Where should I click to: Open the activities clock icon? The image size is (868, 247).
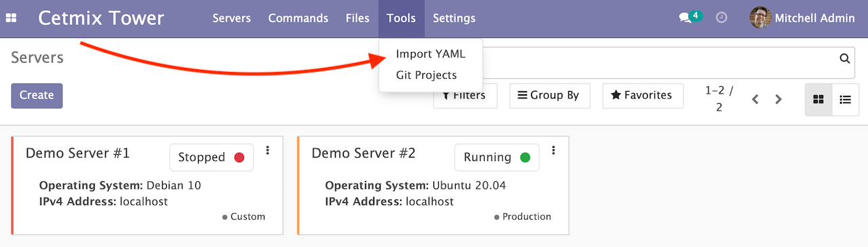click(722, 18)
